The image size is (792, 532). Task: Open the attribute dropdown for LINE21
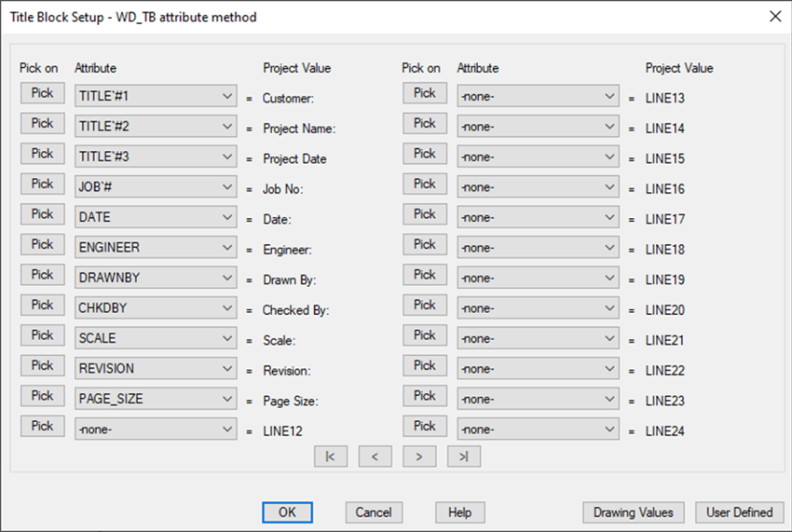click(538, 338)
